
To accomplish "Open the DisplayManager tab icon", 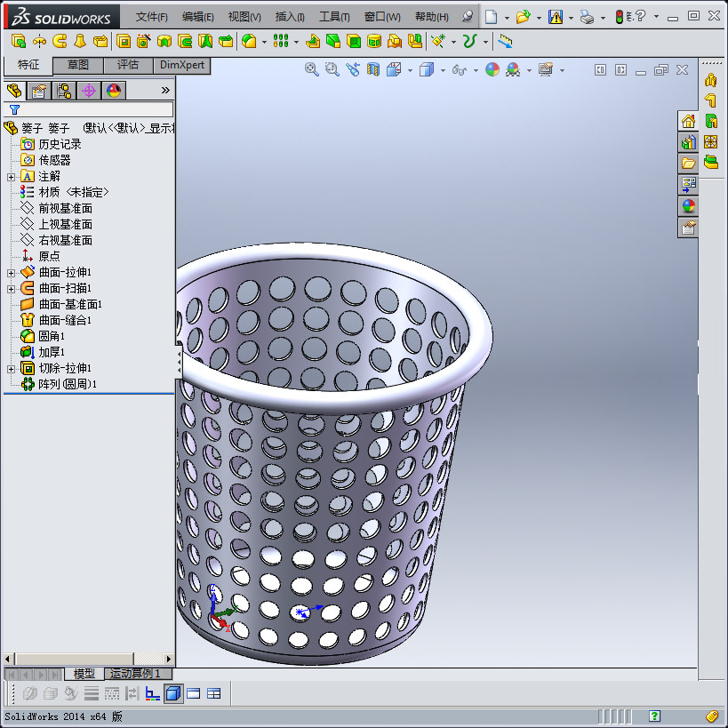I will (113, 90).
